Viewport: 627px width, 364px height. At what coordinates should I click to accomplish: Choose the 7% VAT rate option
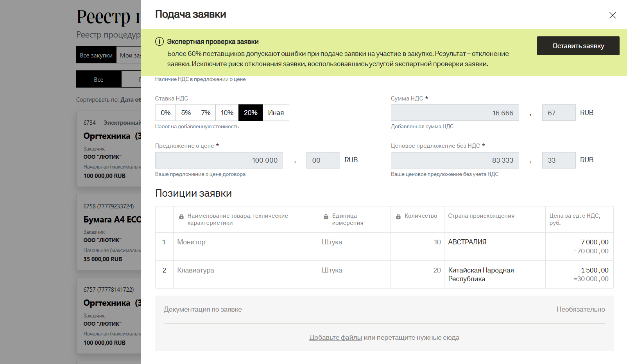(206, 113)
